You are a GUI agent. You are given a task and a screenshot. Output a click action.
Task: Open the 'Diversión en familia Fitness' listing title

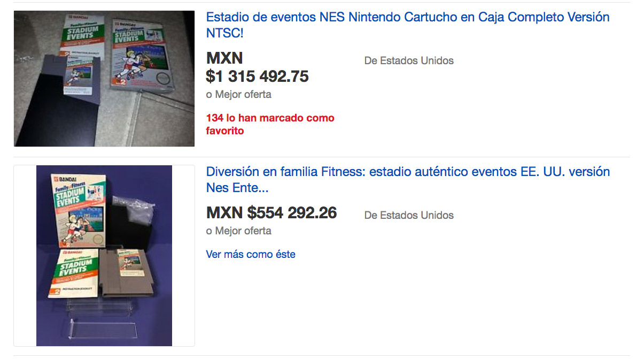pos(408,180)
